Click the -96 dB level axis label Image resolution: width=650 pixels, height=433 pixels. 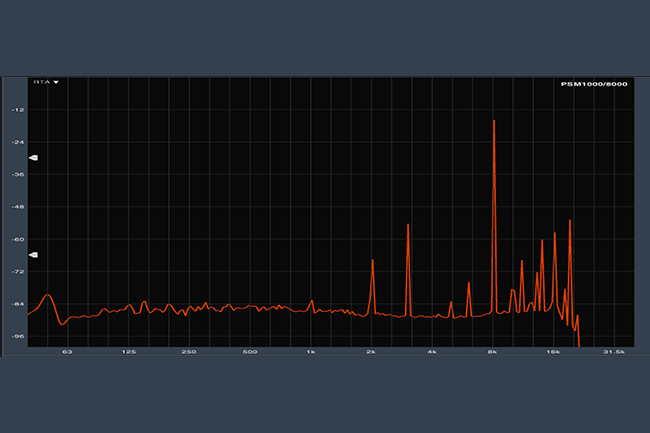click(x=17, y=336)
